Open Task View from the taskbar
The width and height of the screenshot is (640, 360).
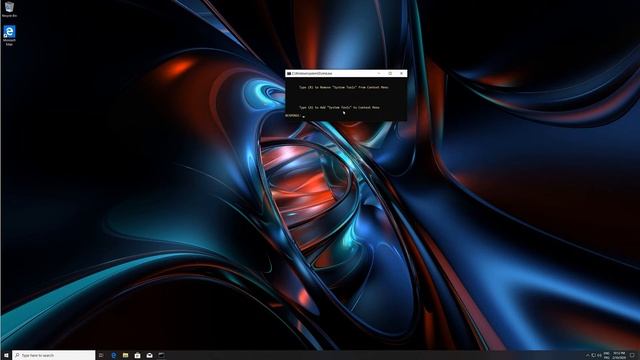pyautogui.click(x=101, y=356)
